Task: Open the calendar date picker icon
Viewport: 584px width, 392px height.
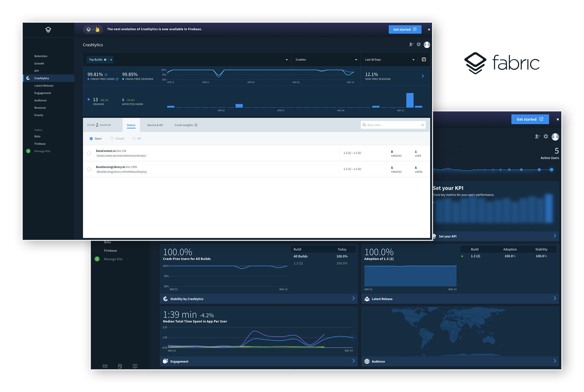Action: (424, 60)
